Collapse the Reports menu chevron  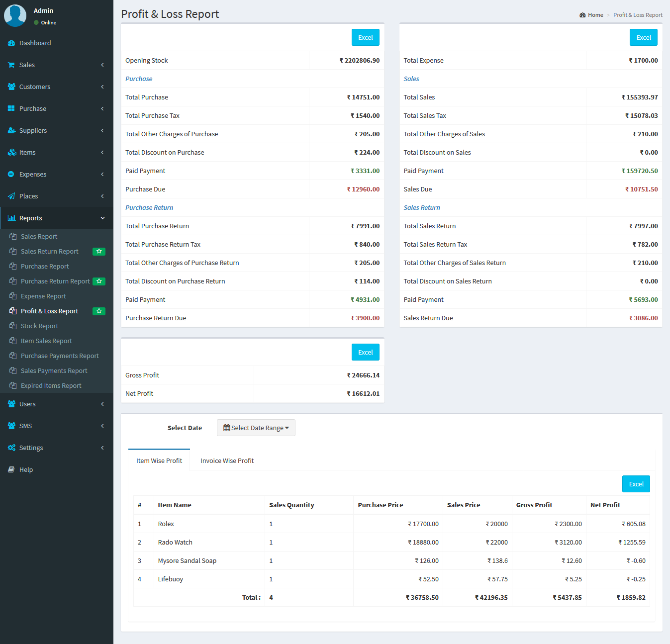[102, 218]
